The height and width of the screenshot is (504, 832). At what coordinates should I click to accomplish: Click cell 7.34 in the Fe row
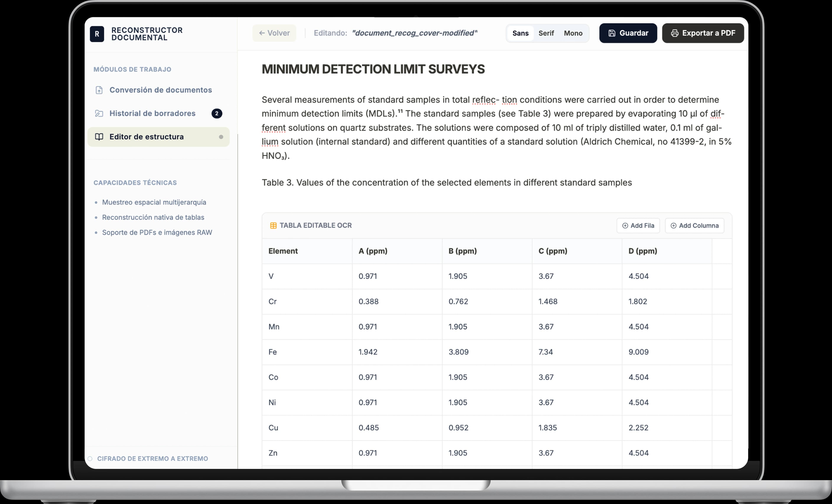tap(577, 352)
